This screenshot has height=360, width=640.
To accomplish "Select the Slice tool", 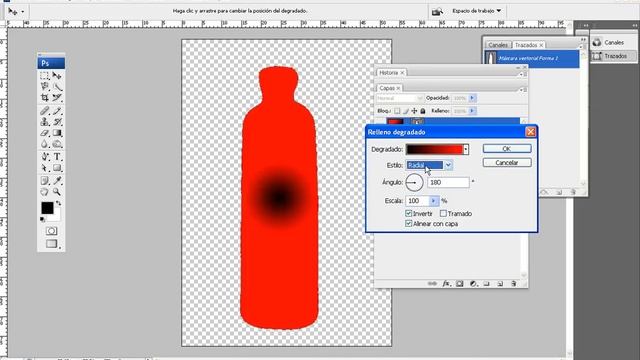I will click(57, 98).
